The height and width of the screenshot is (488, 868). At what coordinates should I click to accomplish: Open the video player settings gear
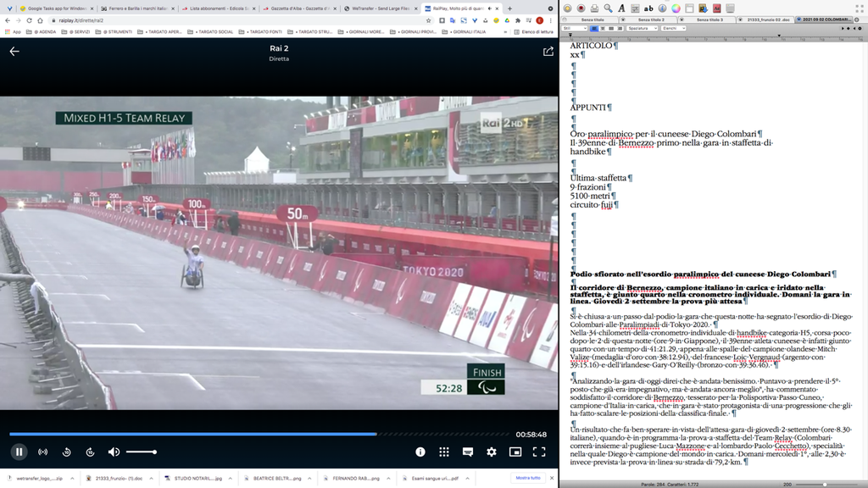491,452
